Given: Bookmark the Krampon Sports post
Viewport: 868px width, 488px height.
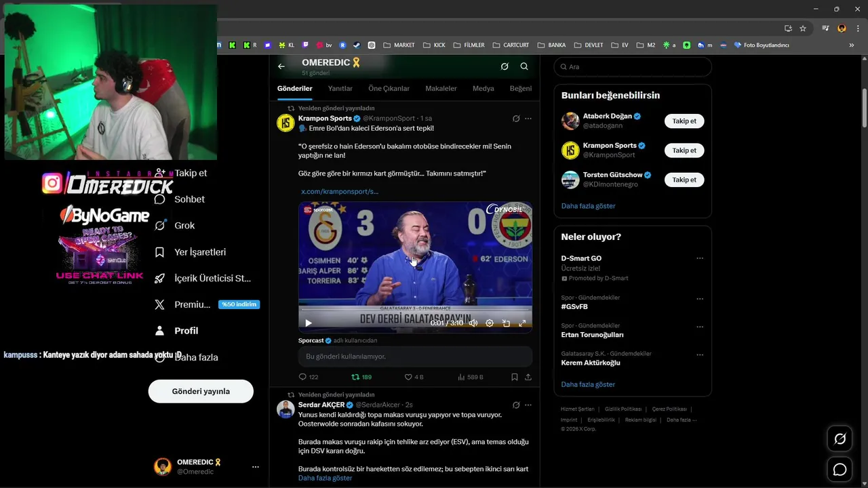Looking at the screenshot, I should point(515,377).
